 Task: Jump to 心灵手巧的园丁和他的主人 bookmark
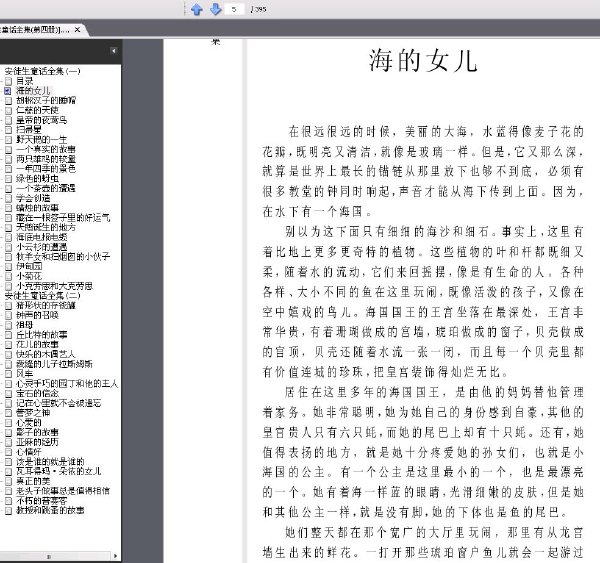pos(67,383)
